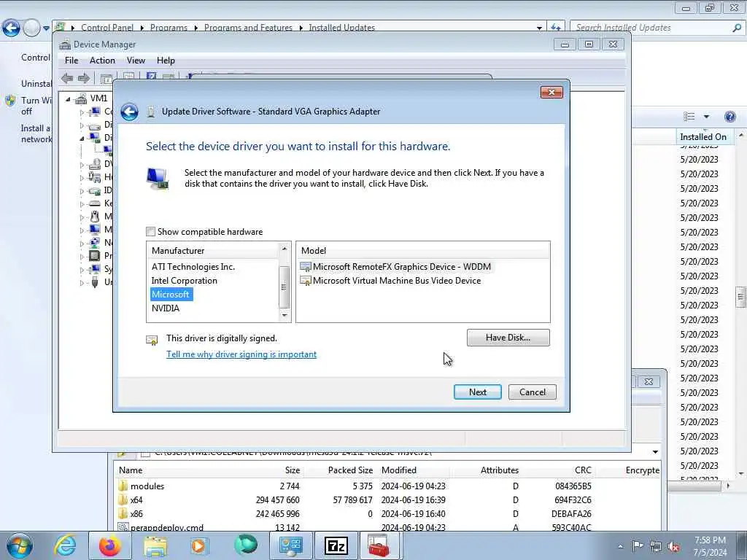Click the Installed Updates help icon
This screenshot has width=747, height=560.
click(729, 117)
